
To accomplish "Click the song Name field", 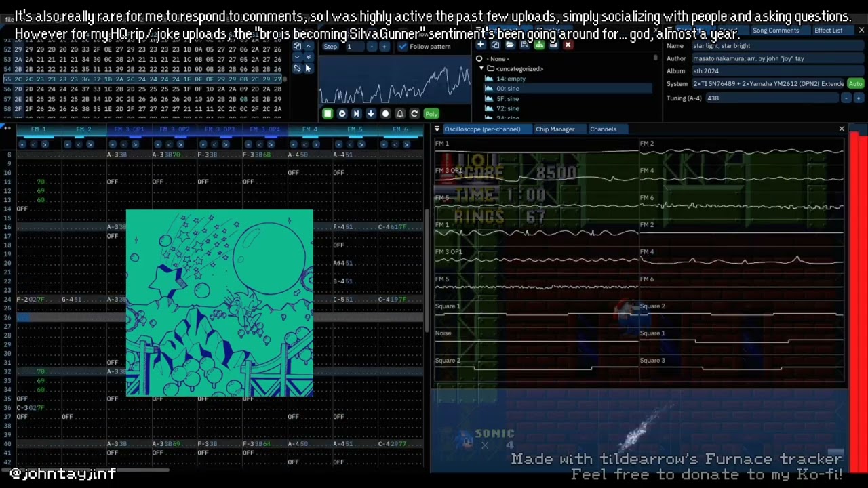I will (777, 46).
